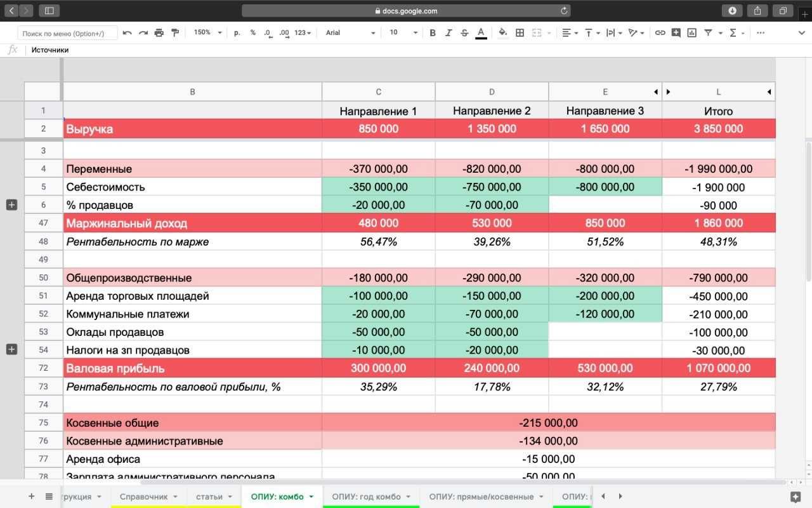Activate the paint format roller tool
Viewport: 812px width, 508px height.
click(x=175, y=32)
